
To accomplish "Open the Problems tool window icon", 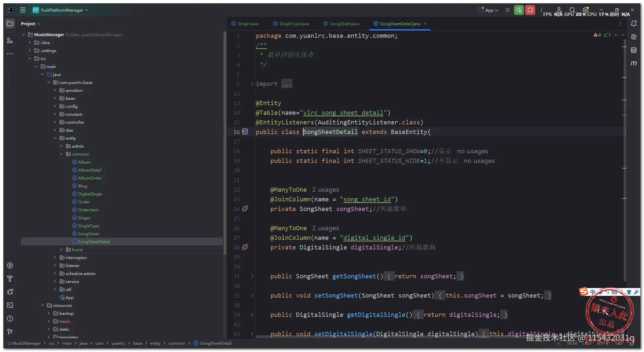I will (x=10, y=318).
